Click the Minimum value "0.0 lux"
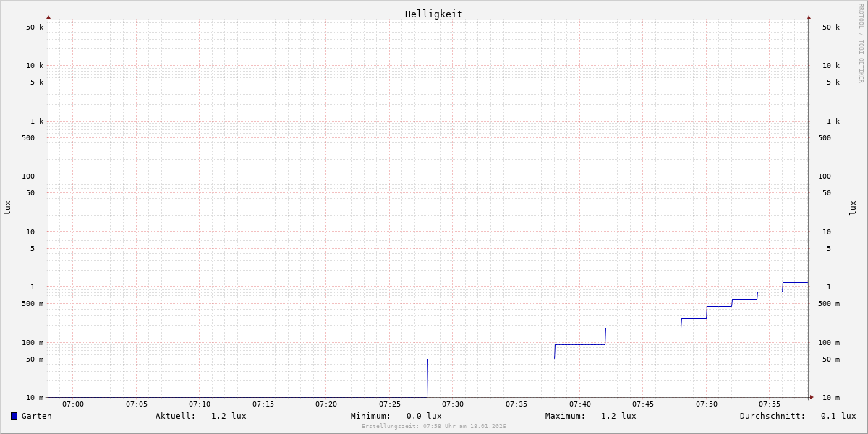The image size is (868, 434). (424, 416)
